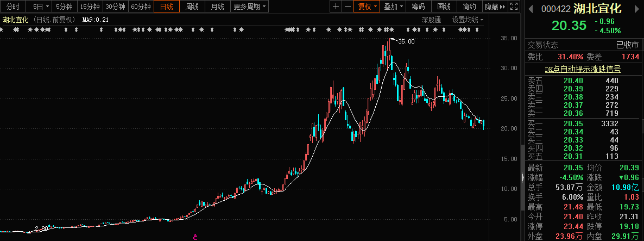Zoom out chart with minus icon
Viewport: 644px width, 241px height.
coord(348,6)
